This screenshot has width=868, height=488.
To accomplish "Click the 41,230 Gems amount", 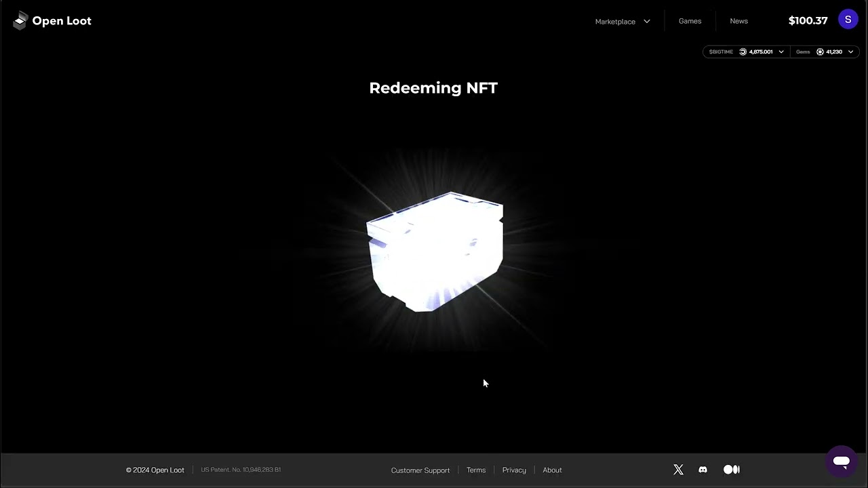I will tap(834, 52).
